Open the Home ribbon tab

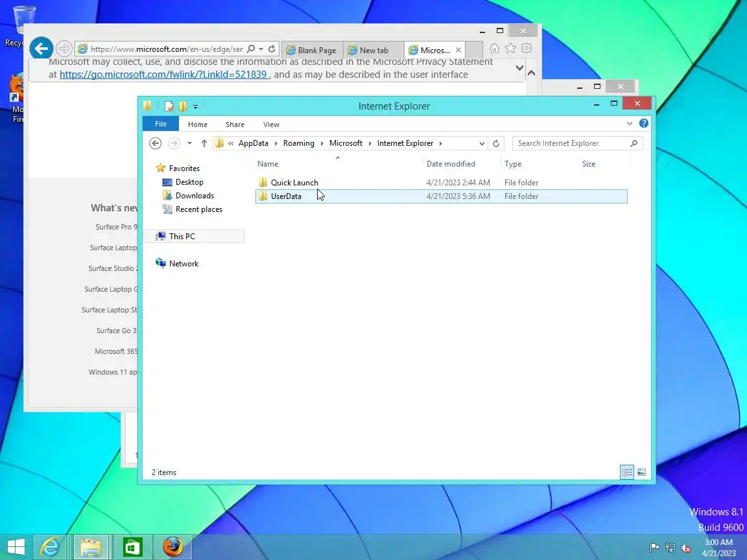[x=198, y=124]
